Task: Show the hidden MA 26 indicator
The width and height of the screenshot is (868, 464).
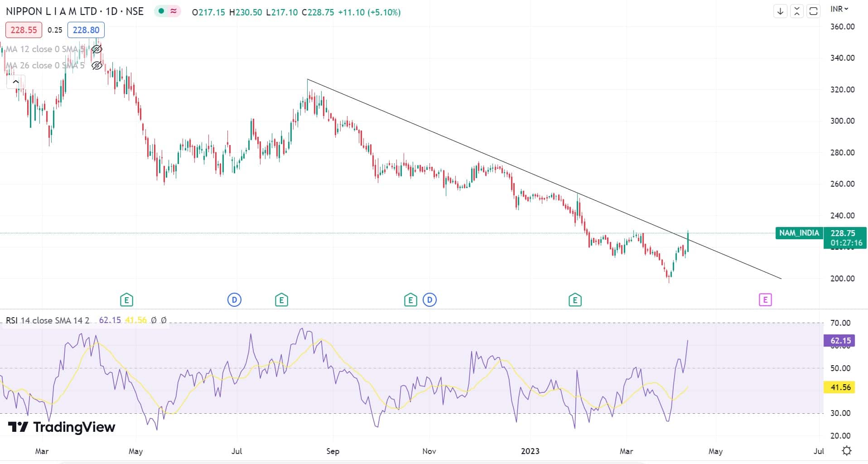Action: coord(96,66)
